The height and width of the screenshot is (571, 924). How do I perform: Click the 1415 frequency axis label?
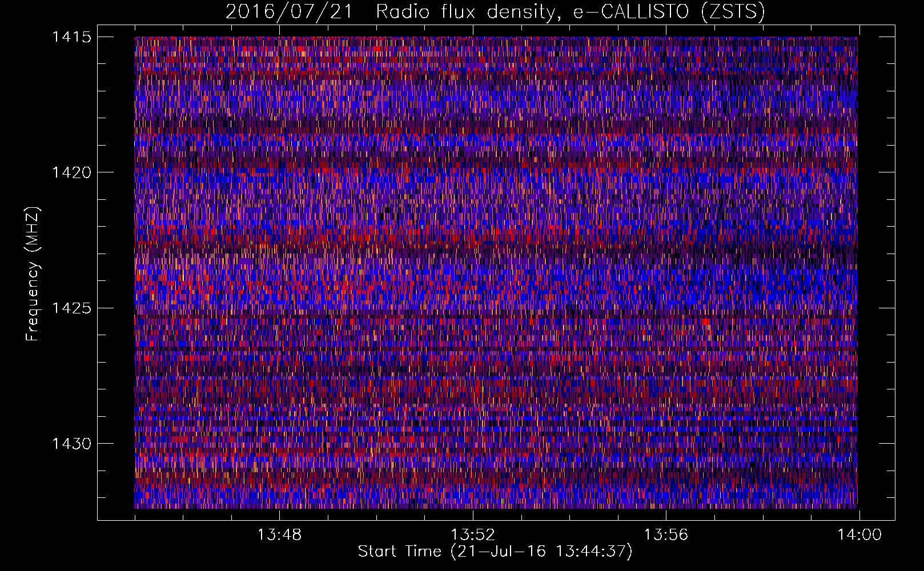pos(71,37)
